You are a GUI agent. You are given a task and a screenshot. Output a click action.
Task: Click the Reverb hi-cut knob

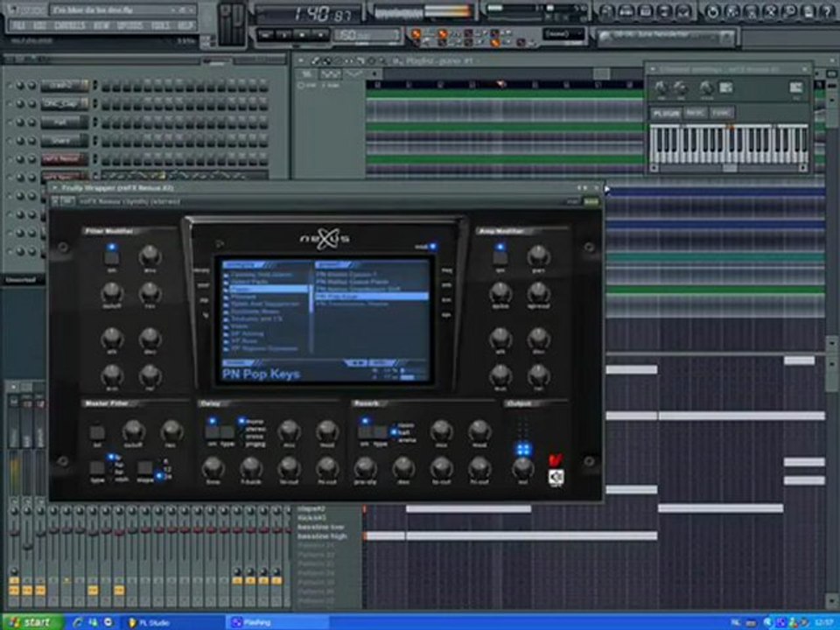point(479,468)
